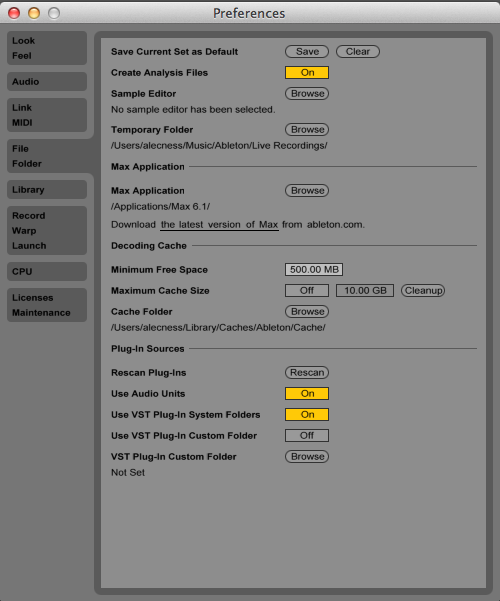Click Save for default set
The width and height of the screenshot is (500, 601).
[307, 51]
